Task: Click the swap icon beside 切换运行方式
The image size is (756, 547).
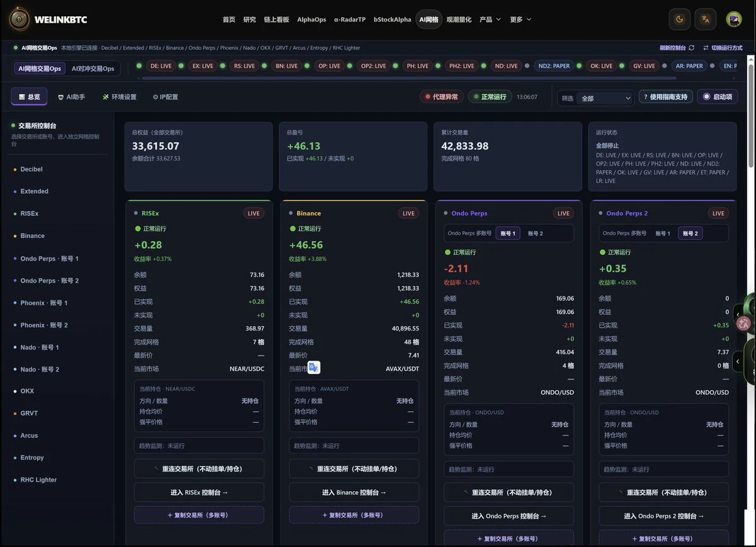Action: 705,48
